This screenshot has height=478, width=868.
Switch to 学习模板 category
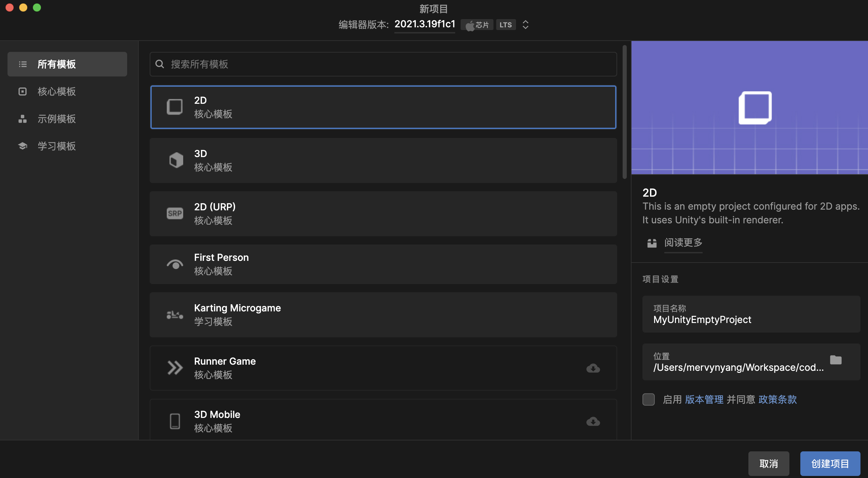tap(67, 146)
